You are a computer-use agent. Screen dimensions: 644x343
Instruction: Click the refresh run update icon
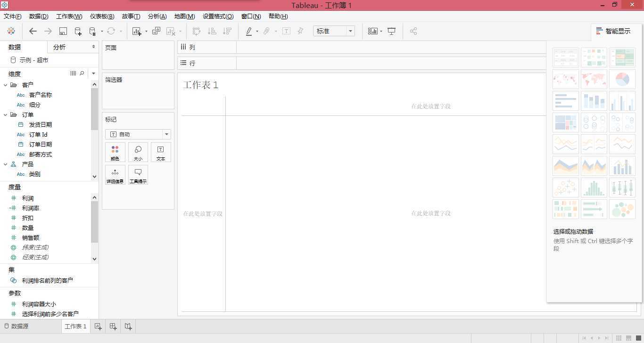point(111,31)
